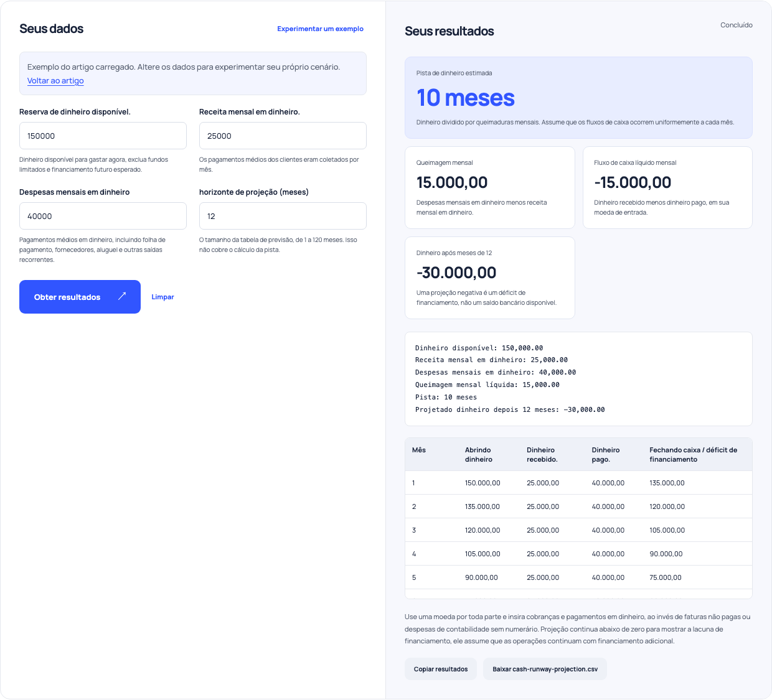
Task: Click the Obter resultados button
Action: pos(80,297)
